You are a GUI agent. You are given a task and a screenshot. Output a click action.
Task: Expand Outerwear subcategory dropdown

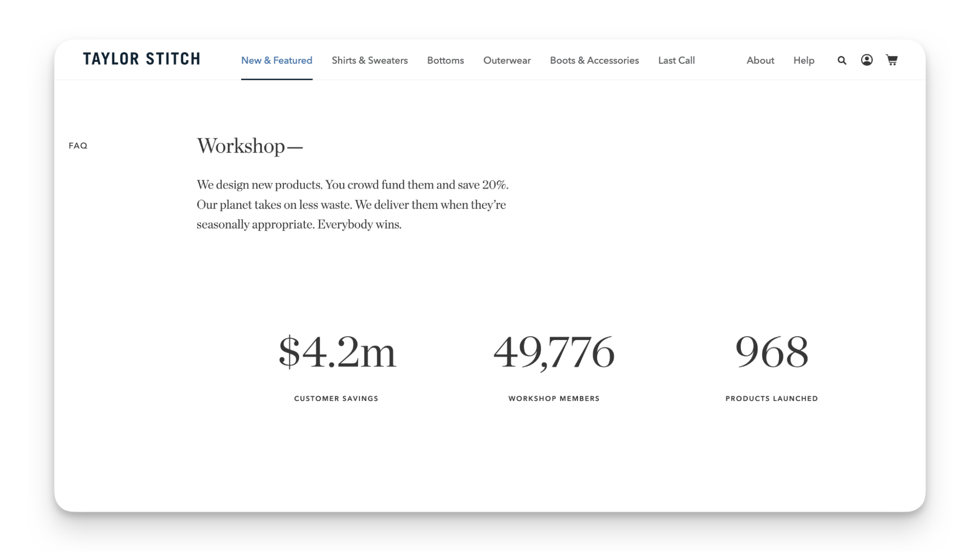[507, 59]
